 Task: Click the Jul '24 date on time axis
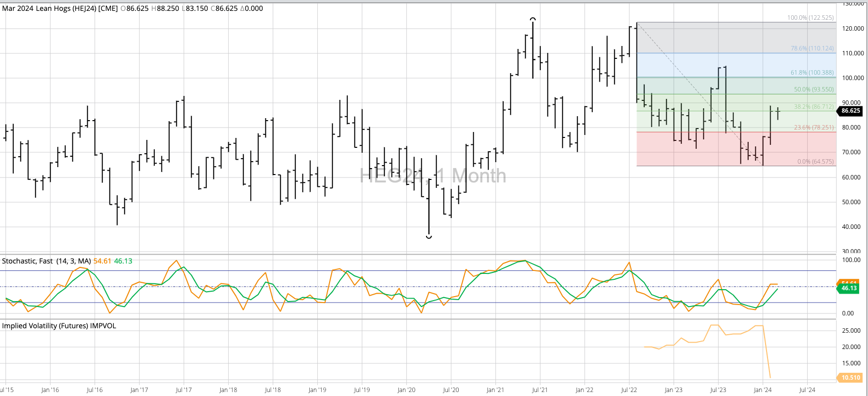click(807, 390)
